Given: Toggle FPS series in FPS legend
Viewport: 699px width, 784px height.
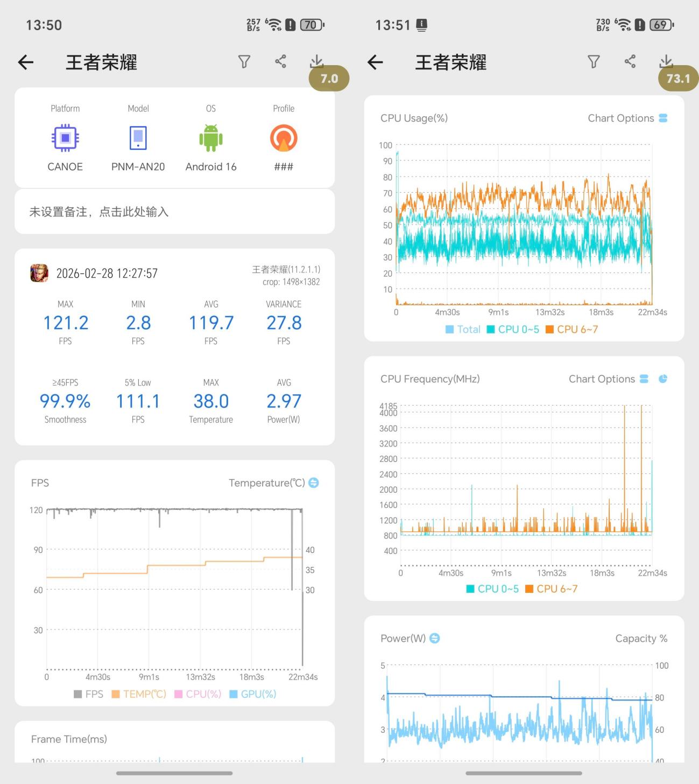Looking at the screenshot, I should [88, 694].
